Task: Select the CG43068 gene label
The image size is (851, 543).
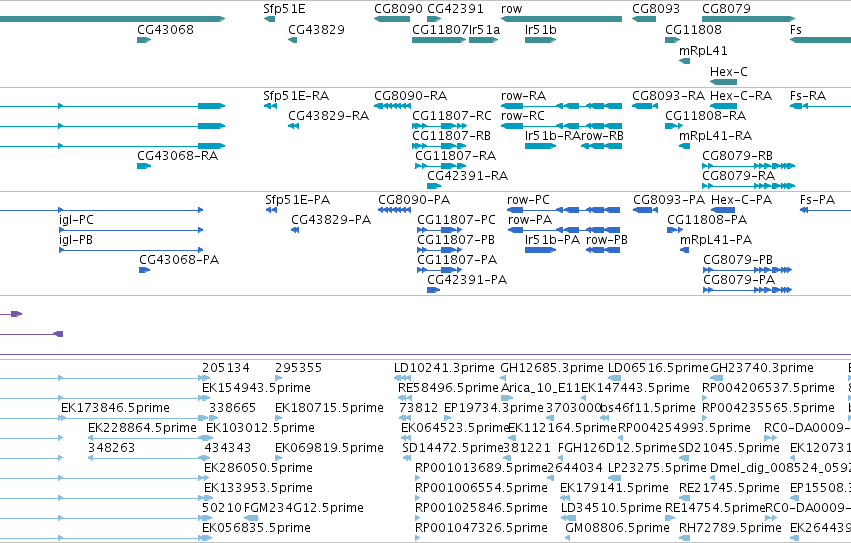Action: click(166, 29)
